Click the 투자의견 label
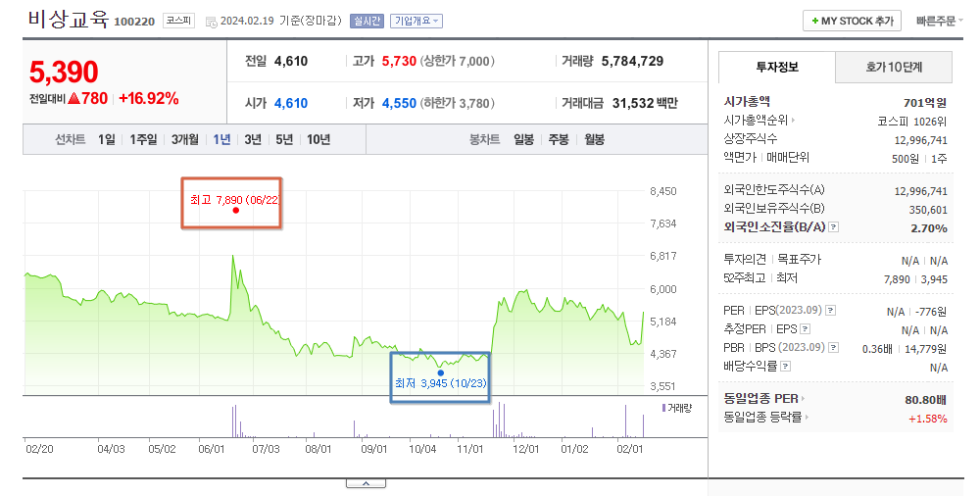The height and width of the screenshot is (496, 980). click(x=745, y=259)
